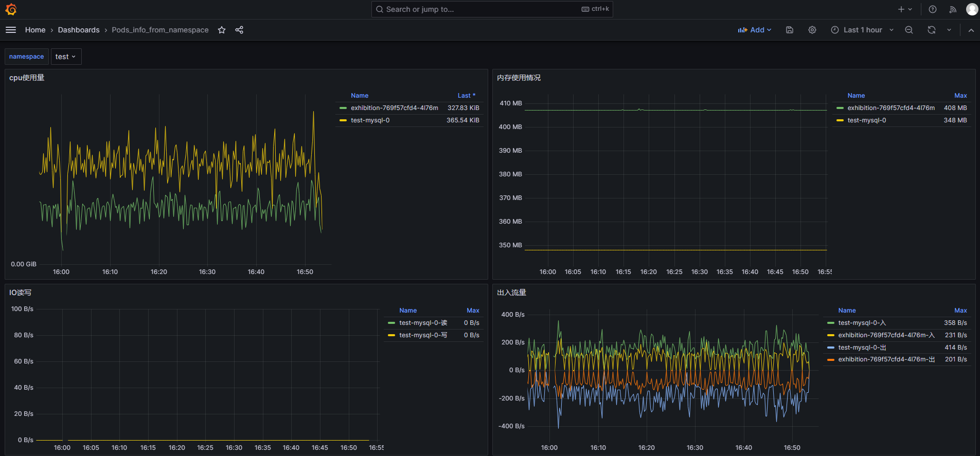Toggle exhibition-769f57cfd4-4l76m-出 series in traffic legend
Image resolution: width=980 pixels, height=456 pixels.
click(886, 359)
